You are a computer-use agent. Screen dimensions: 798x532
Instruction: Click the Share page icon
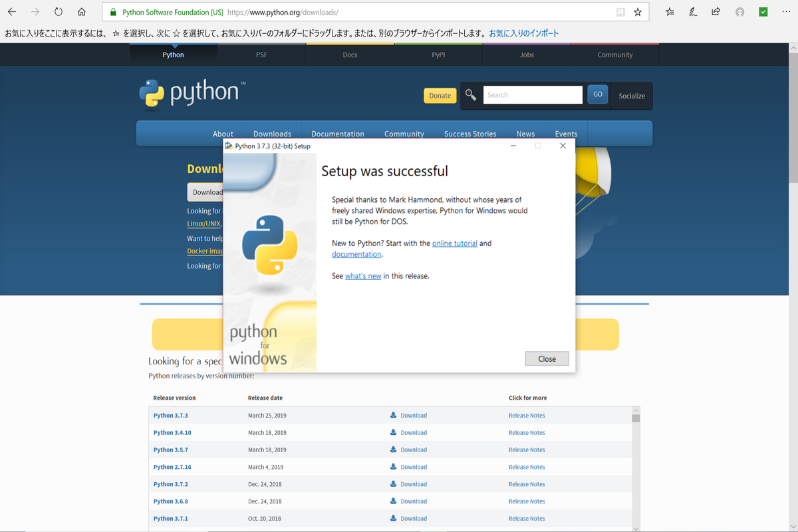(716, 12)
